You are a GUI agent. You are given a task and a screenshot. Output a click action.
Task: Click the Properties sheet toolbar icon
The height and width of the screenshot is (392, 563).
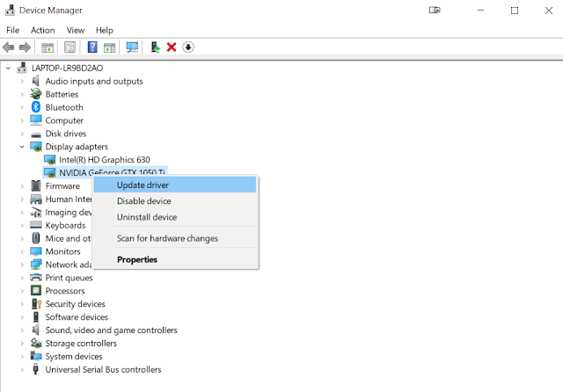coord(69,47)
